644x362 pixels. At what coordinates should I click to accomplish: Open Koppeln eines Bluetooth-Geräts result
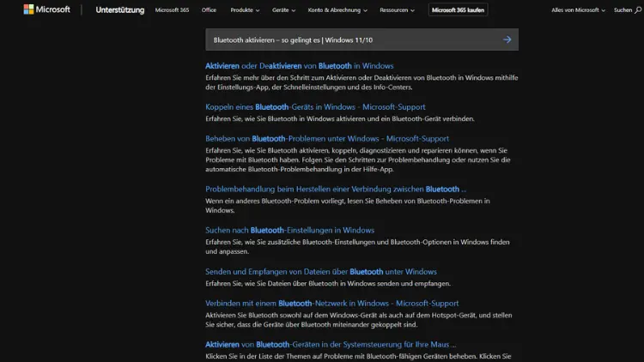(x=315, y=106)
